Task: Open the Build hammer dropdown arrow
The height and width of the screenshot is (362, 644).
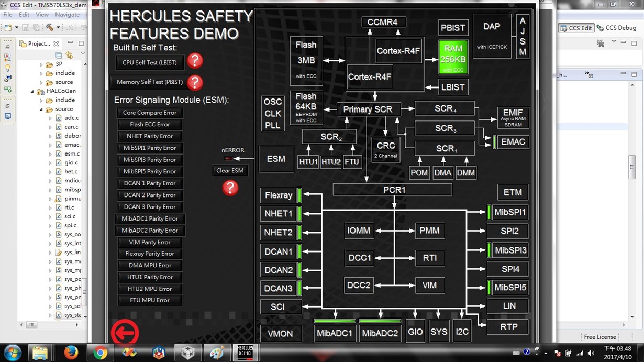Action: [58, 27]
